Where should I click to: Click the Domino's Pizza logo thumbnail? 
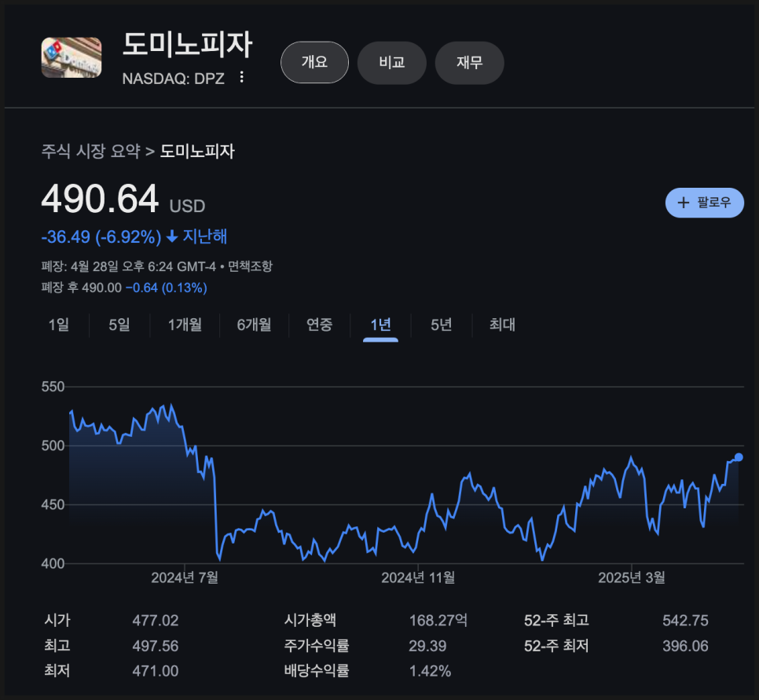click(71, 57)
